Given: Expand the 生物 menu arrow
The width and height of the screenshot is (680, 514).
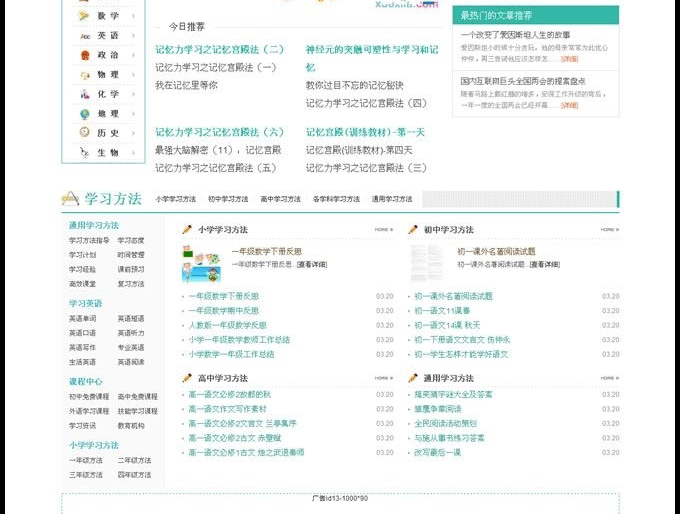Looking at the screenshot, I should pyautogui.click(x=133, y=153).
